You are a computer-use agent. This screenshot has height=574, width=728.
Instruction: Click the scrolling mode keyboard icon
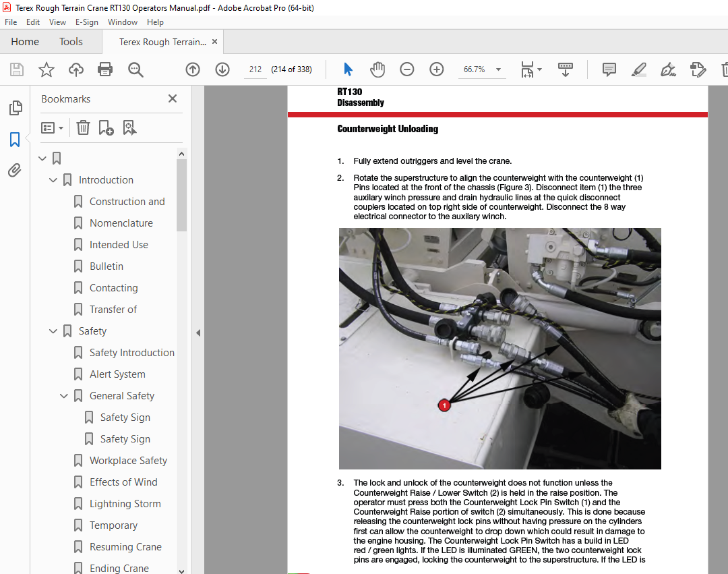click(x=565, y=69)
